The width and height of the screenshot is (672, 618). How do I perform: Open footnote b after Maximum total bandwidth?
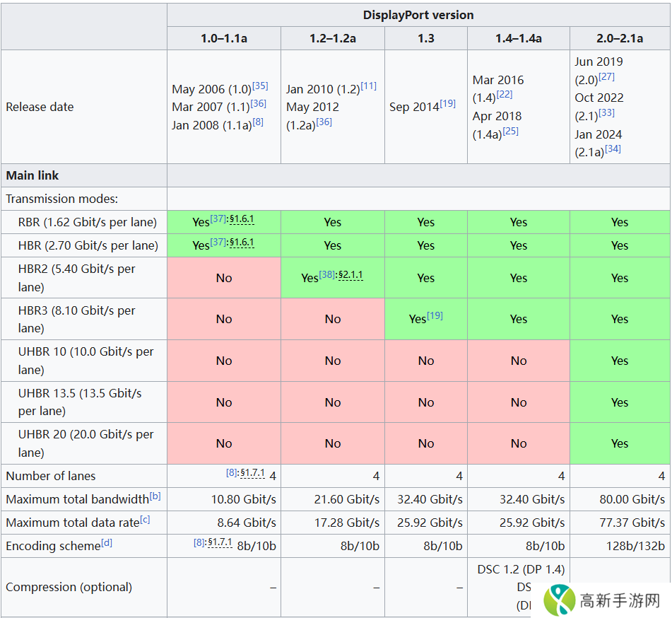click(155, 496)
